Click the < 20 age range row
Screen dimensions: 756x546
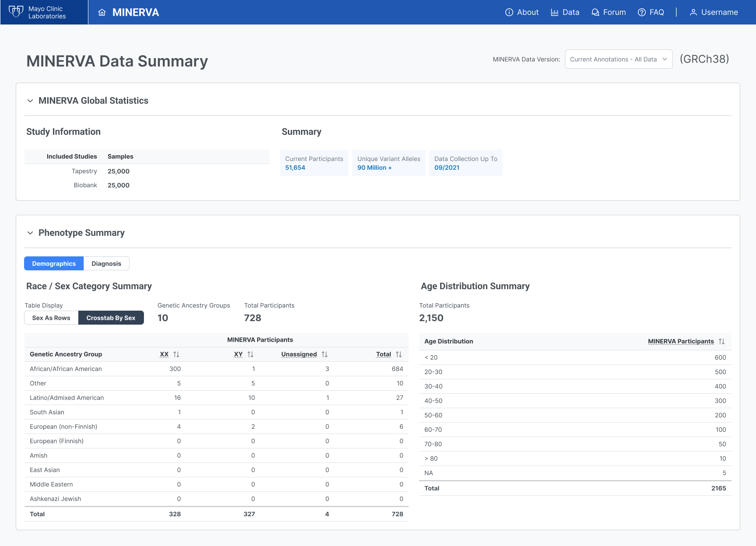pos(575,357)
